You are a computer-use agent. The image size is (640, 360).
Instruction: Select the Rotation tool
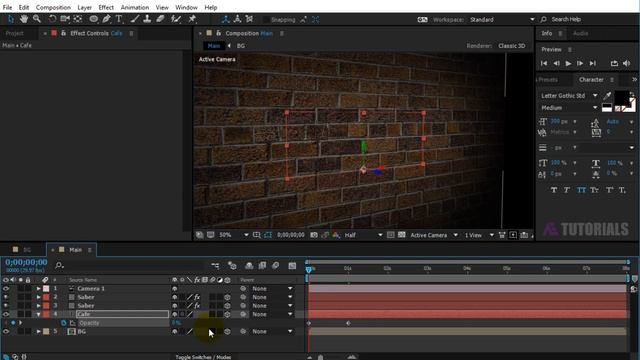(52, 19)
